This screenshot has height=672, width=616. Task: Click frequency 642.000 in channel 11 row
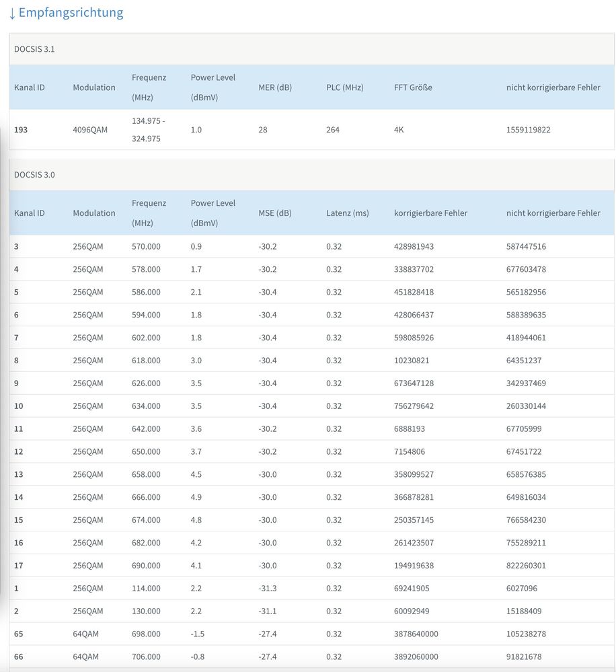coord(146,429)
